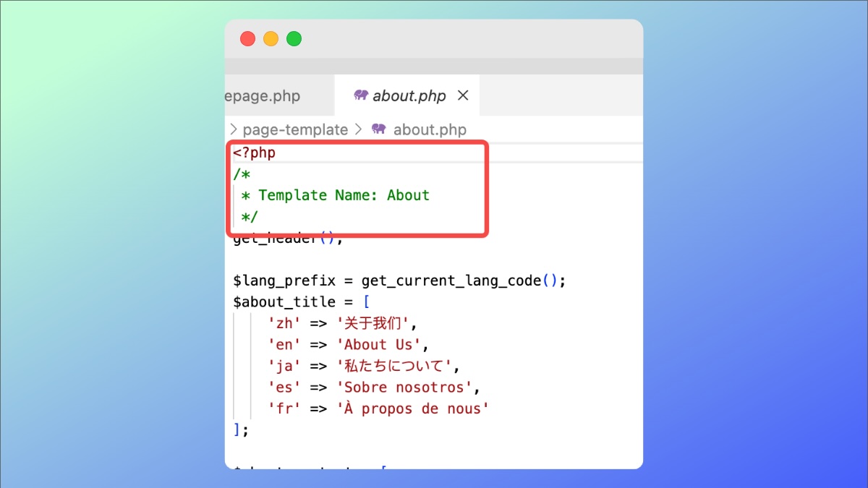868x488 pixels.
Task: Open the about.php breadcrumb dropdown
Action: click(x=430, y=130)
